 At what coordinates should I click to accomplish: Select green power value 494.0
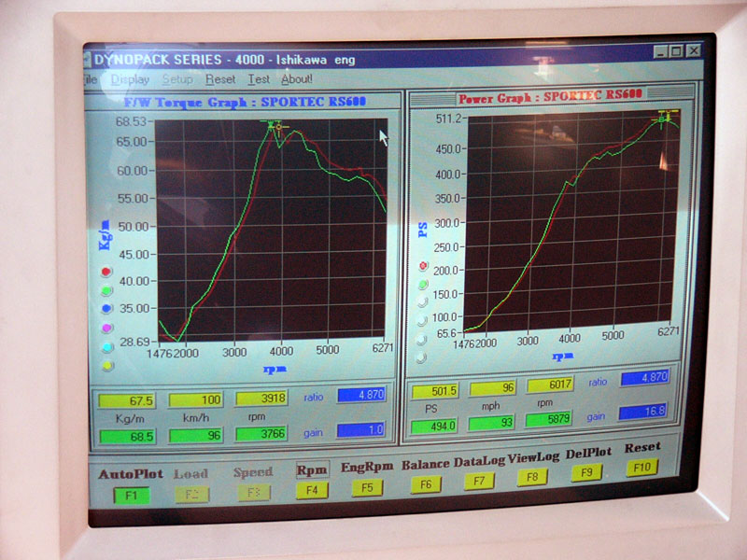[434, 426]
